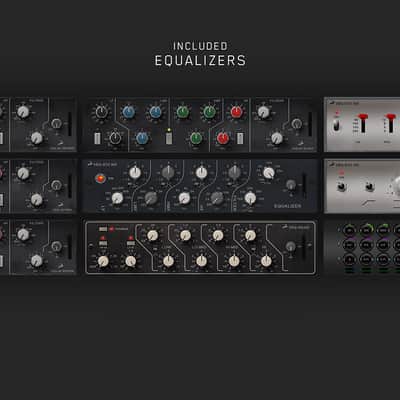Image resolution: width=400 pixels, height=400 pixels.
Task: Click the small dark output knob on the framed equalizer
Action: click(x=291, y=246)
